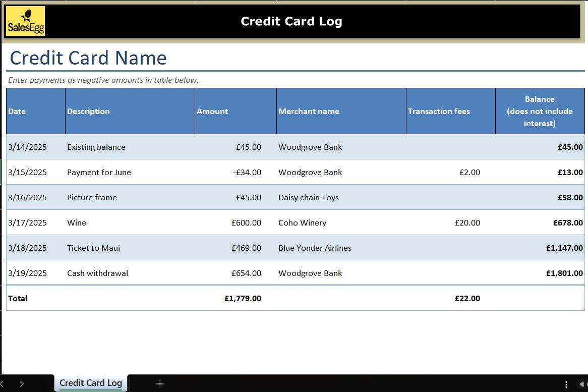The height and width of the screenshot is (392, 588).
Task: Click the SalesEgg logo
Action: [x=25, y=21]
